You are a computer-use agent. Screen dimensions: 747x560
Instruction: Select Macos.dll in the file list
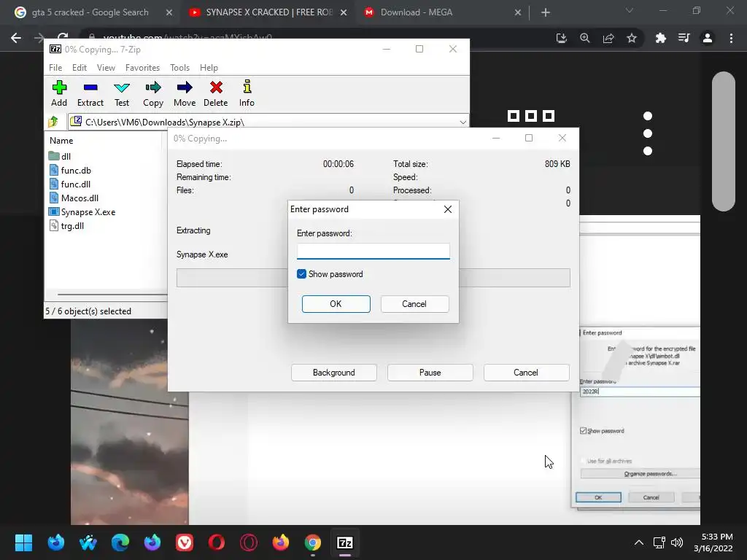(x=74, y=198)
